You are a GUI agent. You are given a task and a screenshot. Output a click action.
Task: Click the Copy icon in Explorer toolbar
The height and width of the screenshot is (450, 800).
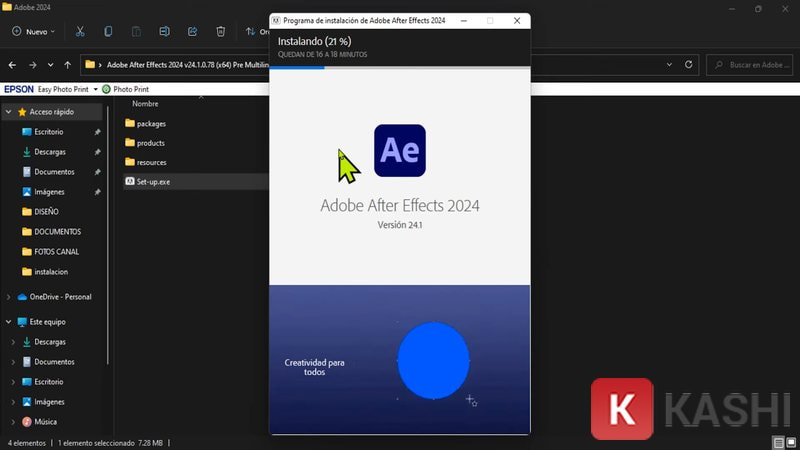pyautogui.click(x=108, y=32)
